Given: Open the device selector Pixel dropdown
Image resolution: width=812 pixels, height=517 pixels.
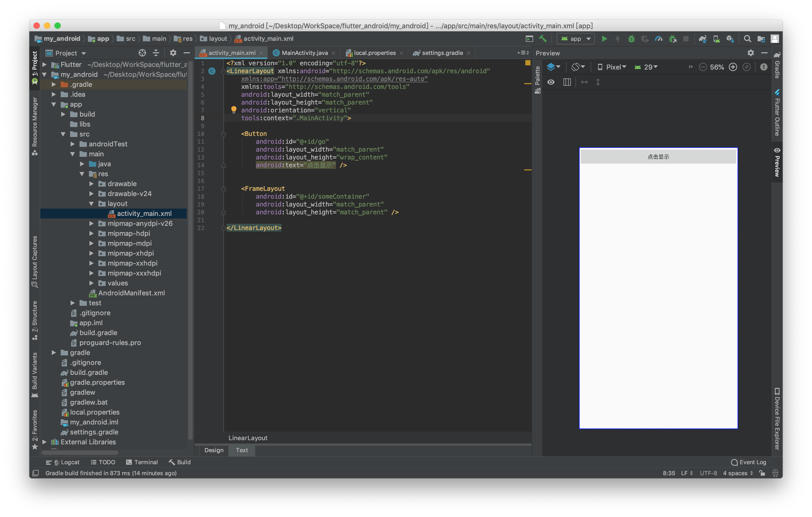Looking at the screenshot, I should 613,67.
